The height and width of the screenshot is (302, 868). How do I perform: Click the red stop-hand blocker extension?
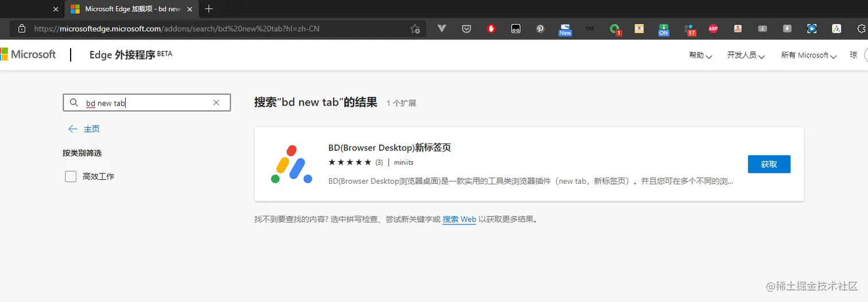[491, 28]
